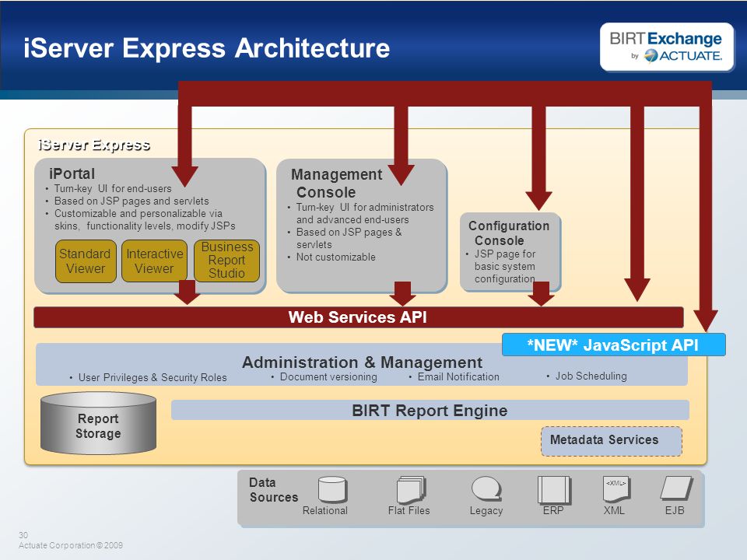The height and width of the screenshot is (560, 747).
Task: Click the Legacy label
Action: click(x=486, y=511)
